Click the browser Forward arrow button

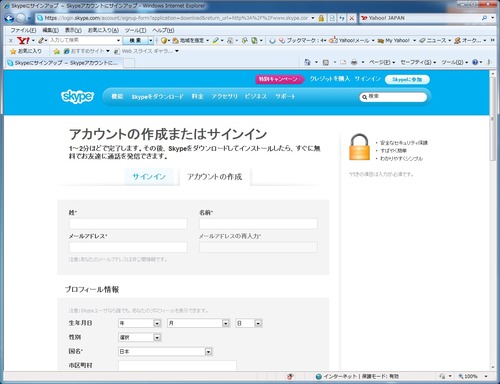point(21,18)
